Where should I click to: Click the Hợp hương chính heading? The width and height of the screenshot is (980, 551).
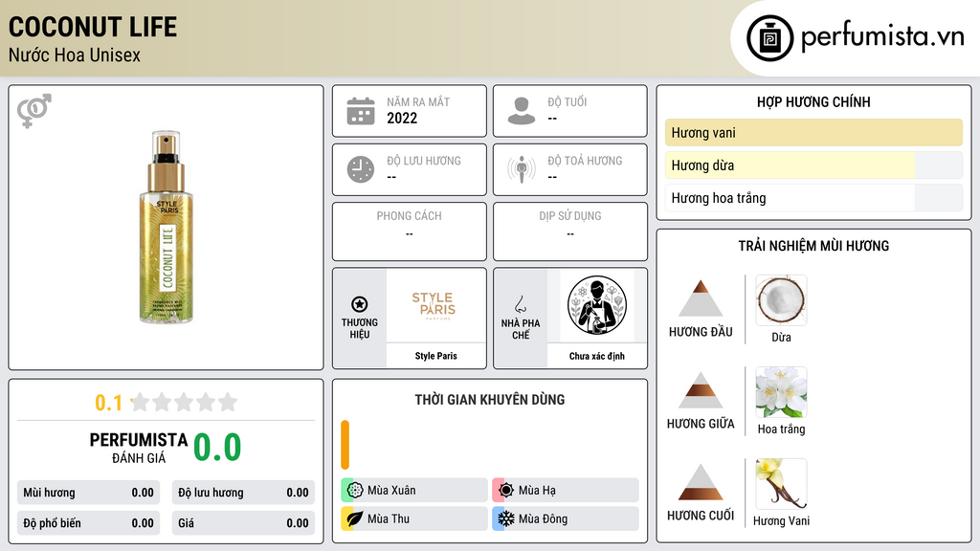click(x=813, y=101)
